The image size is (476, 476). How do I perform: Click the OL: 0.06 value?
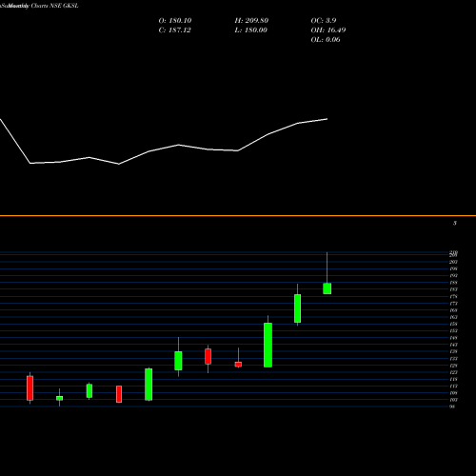coord(326,40)
